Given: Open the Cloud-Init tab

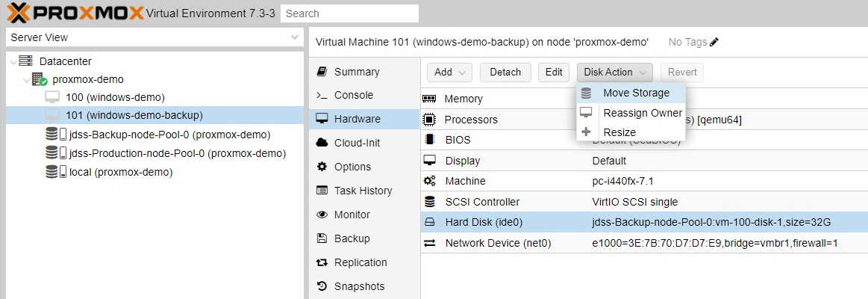Looking at the screenshot, I should [x=364, y=143].
